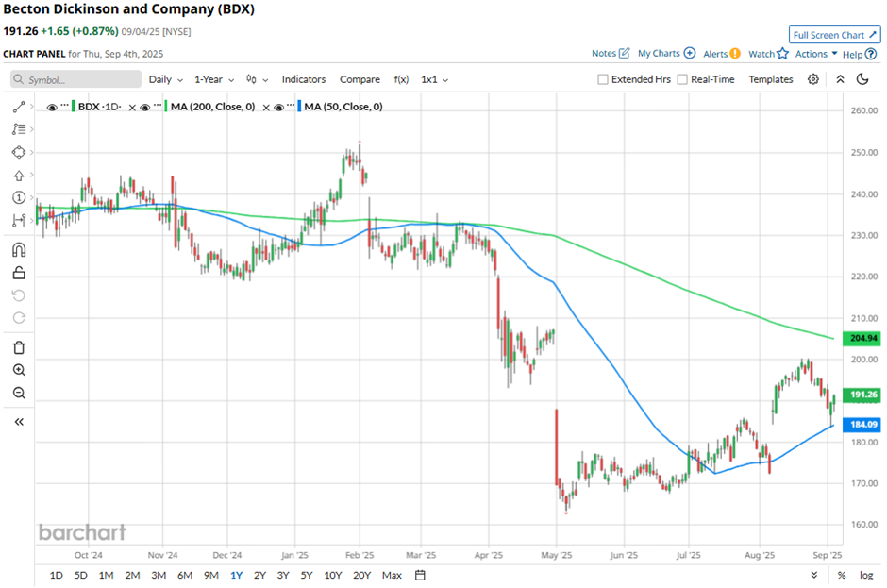
Task: Click the Notes edit icon
Action: (624, 53)
